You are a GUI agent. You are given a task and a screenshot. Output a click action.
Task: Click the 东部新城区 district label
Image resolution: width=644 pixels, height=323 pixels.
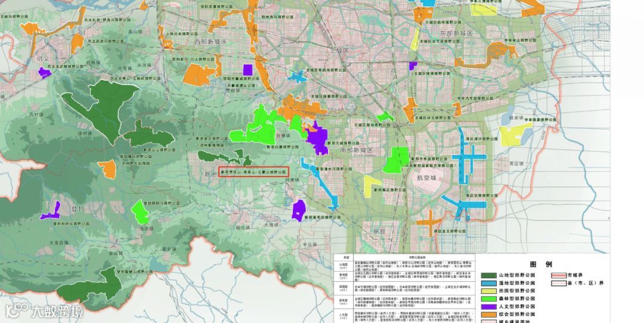coord(456,33)
